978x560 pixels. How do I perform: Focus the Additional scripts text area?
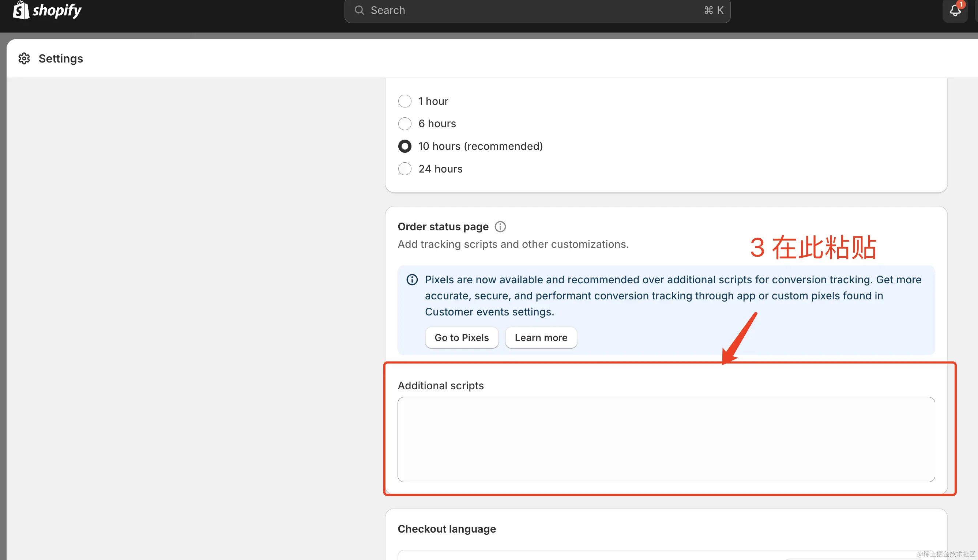(x=666, y=439)
